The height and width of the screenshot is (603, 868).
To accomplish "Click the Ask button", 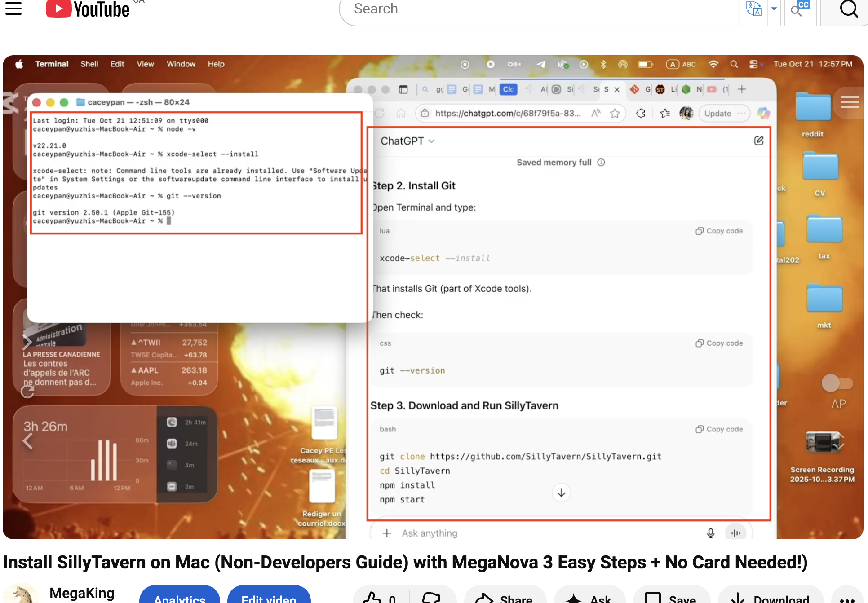I will 589,598.
